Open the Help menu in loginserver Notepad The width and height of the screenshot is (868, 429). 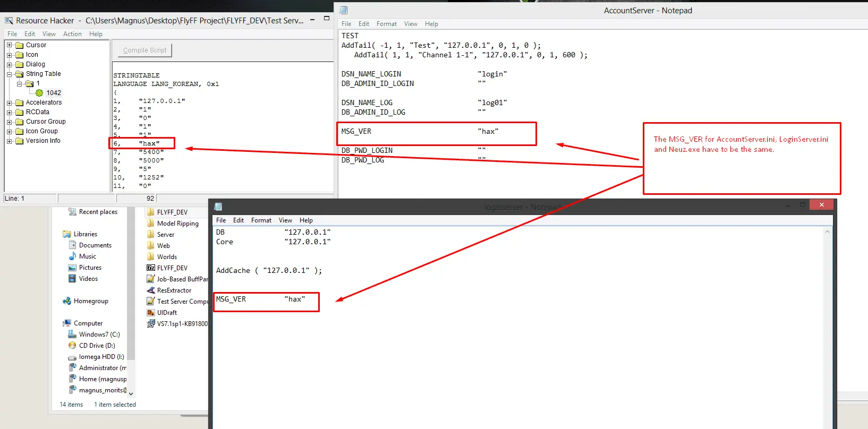pyautogui.click(x=306, y=220)
